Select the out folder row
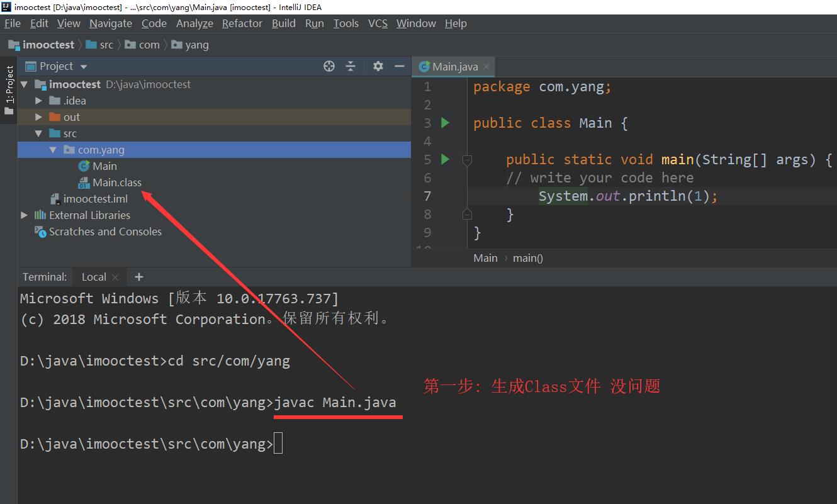The image size is (837, 504). [214, 117]
